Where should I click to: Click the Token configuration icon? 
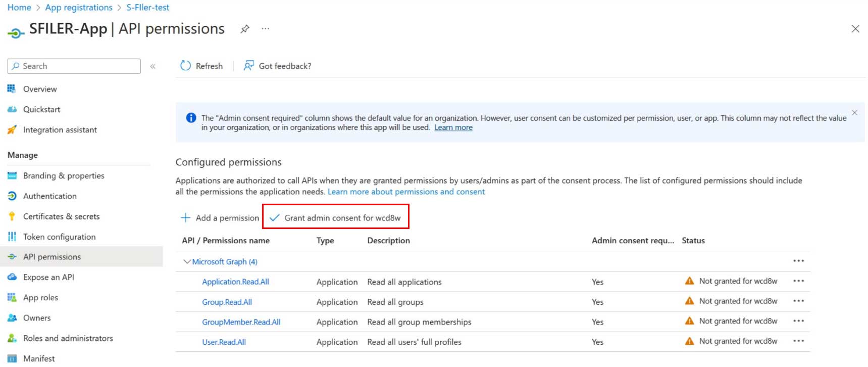[12, 237]
